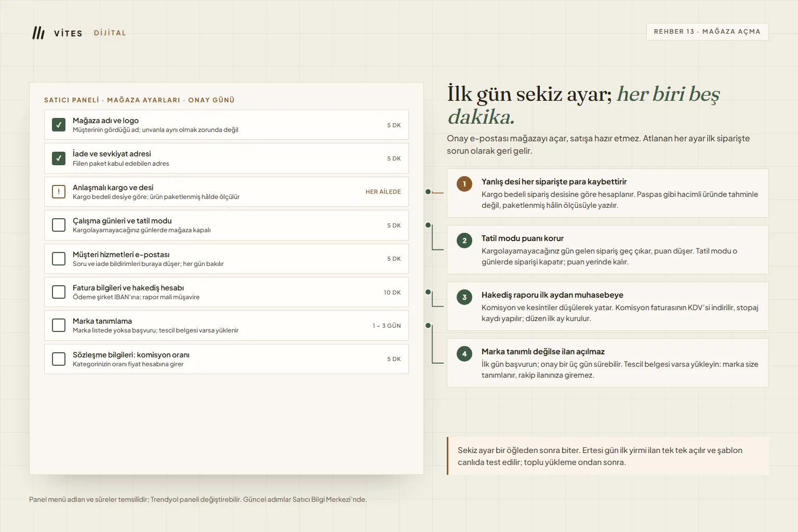
Task: Click the connector dot beside Marka tanımlama row
Action: [x=428, y=326]
